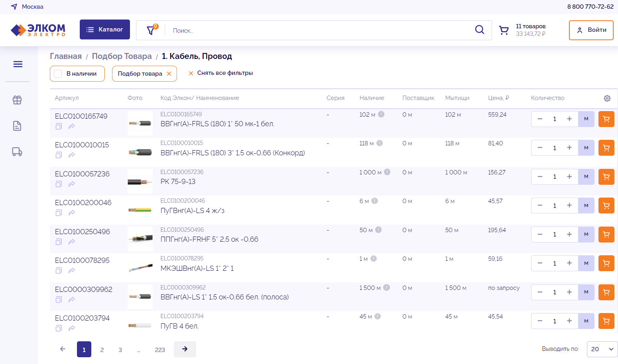Open unit selector М for ELC0100165749

[x=586, y=119]
